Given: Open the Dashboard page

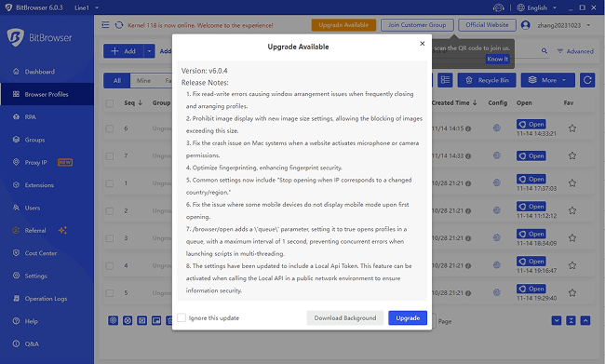Looking at the screenshot, I should pyautogui.click(x=39, y=72).
